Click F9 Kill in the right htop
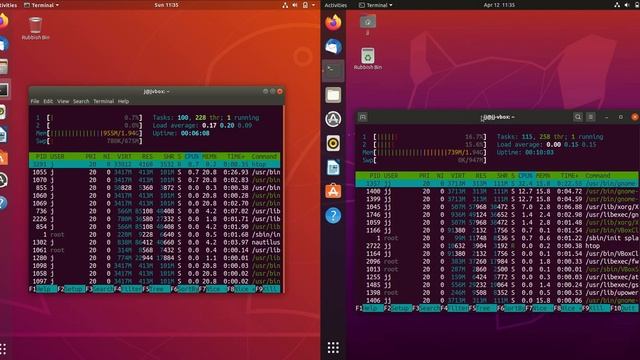This screenshot has height=360, width=640. [596, 308]
